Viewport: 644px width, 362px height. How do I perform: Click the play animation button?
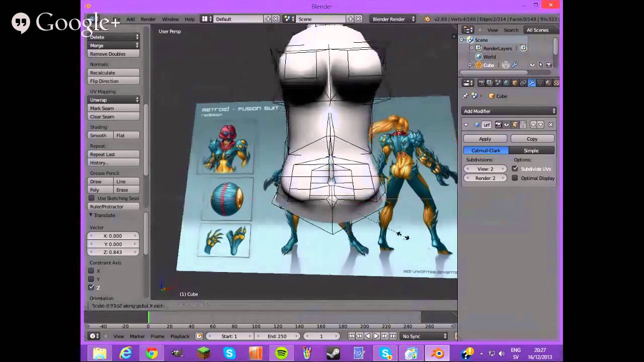pyautogui.click(x=376, y=336)
